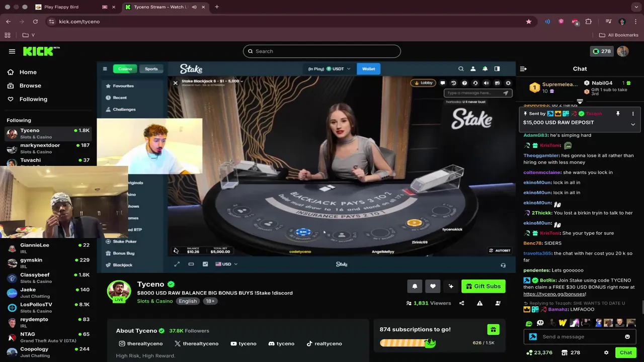Viewport: 644px width, 362px height.
Task: Click the Gift Subs button
Action: coord(483,286)
